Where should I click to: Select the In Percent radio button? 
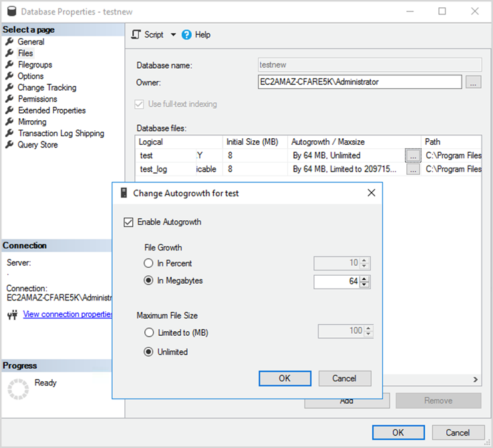pyautogui.click(x=148, y=263)
